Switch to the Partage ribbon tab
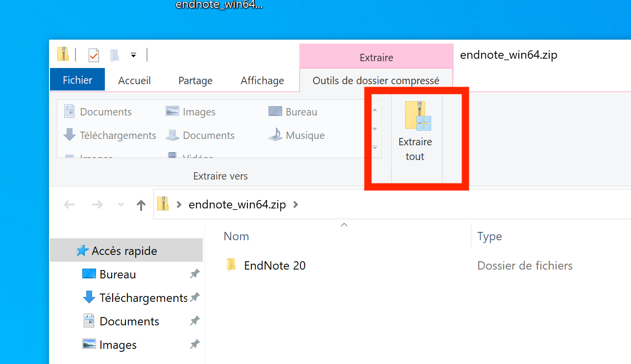The height and width of the screenshot is (364, 631). pyautogui.click(x=195, y=81)
